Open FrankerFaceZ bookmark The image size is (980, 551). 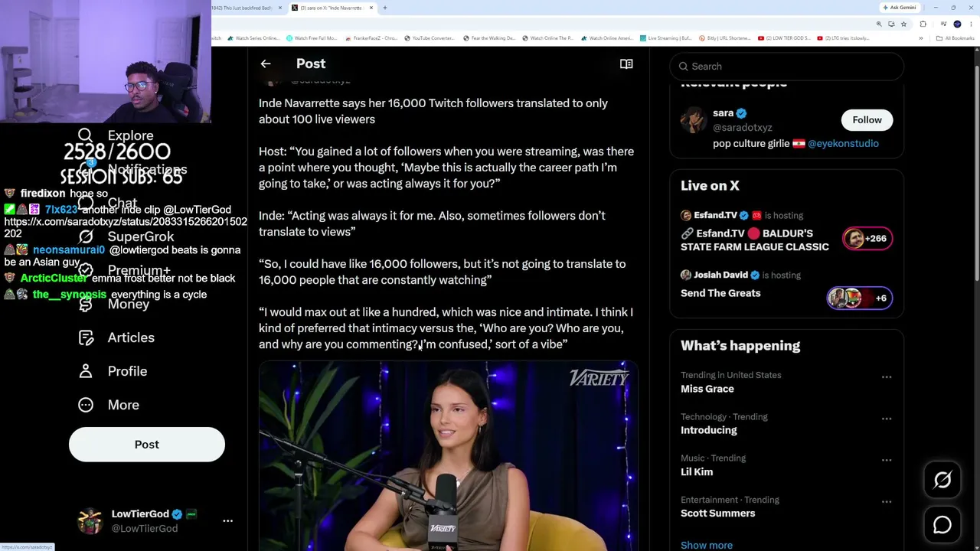tap(371, 38)
